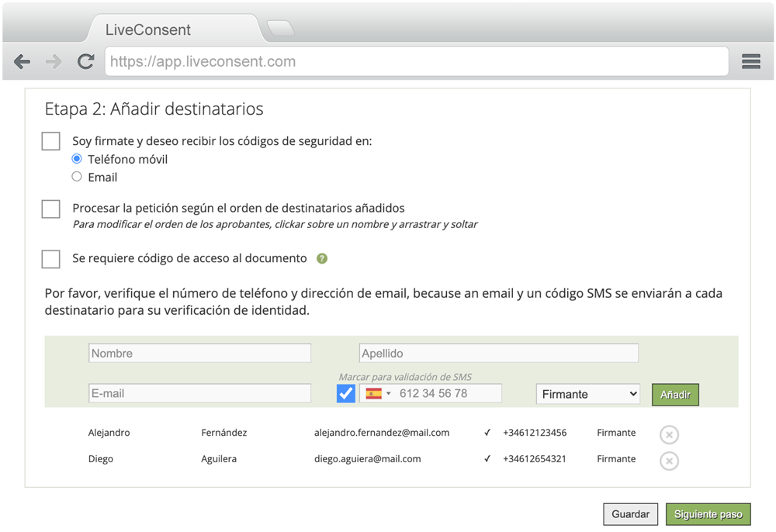Click the browser forward arrow icon
Viewport: 776px width, 532px height.
coord(53,61)
